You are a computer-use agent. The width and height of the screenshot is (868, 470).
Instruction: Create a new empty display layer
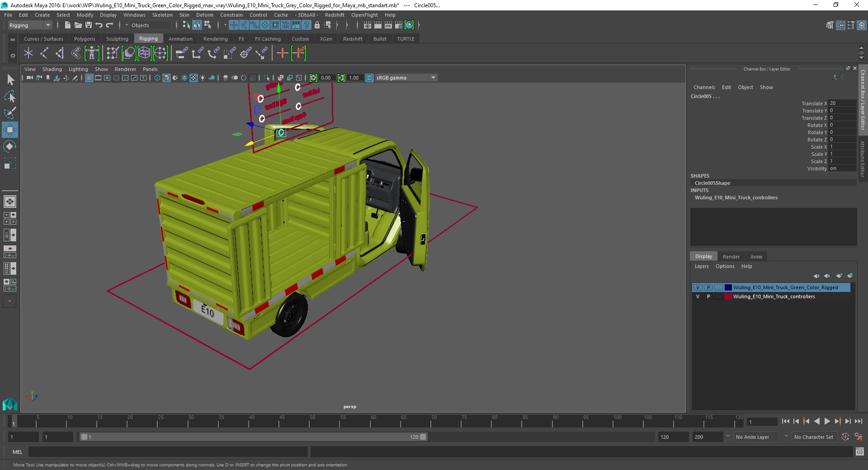coord(840,276)
